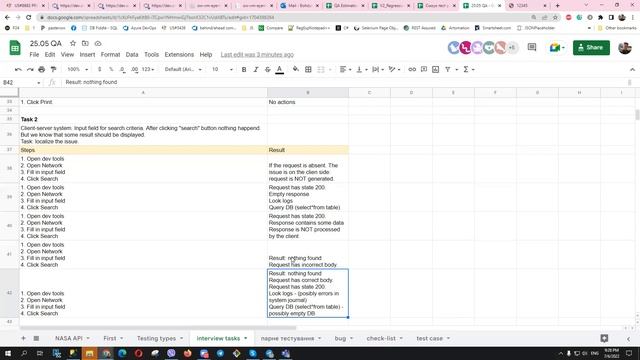
Task: Switch to the bug sheet tab
Action: [x=343, y=338]
